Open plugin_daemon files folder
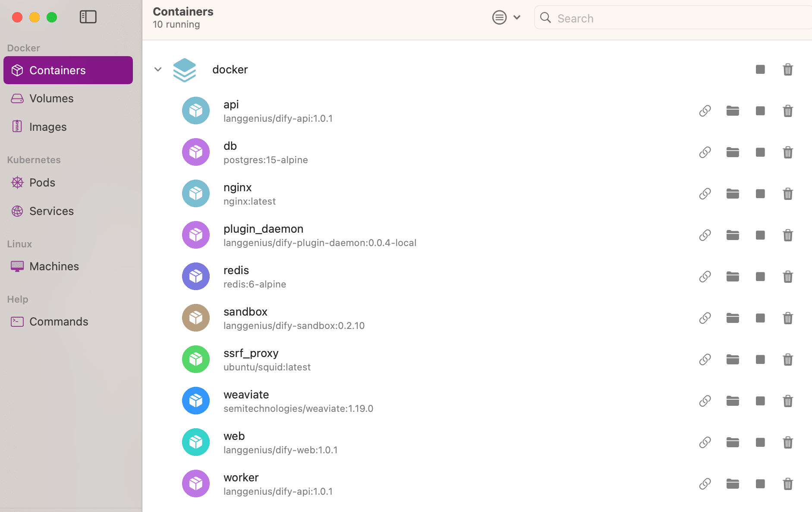 click(733, 235)
